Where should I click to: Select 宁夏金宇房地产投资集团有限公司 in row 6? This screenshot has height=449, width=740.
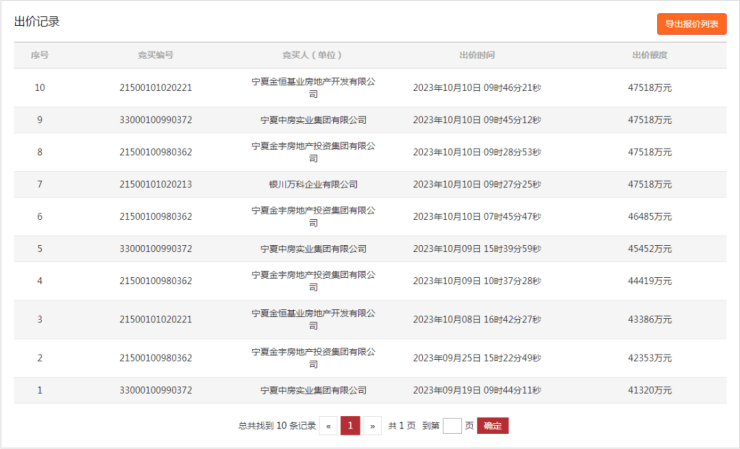pos(313,217)
